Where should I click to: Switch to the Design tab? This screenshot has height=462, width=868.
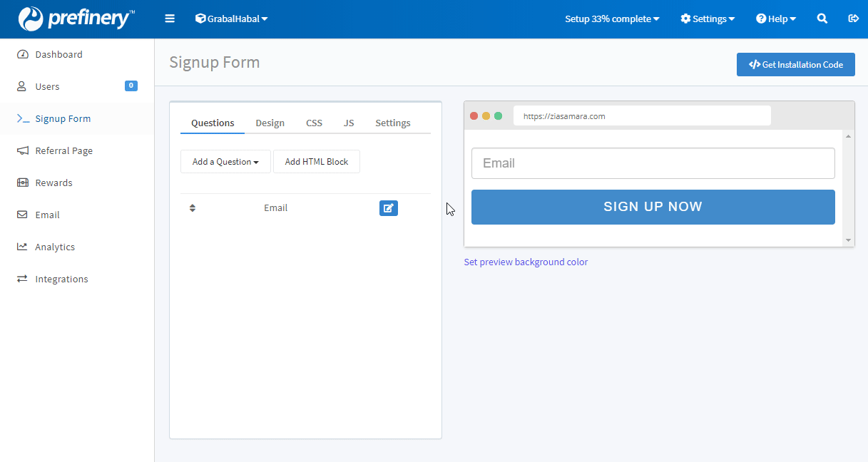pyautogui.click(x=270, y=123)
